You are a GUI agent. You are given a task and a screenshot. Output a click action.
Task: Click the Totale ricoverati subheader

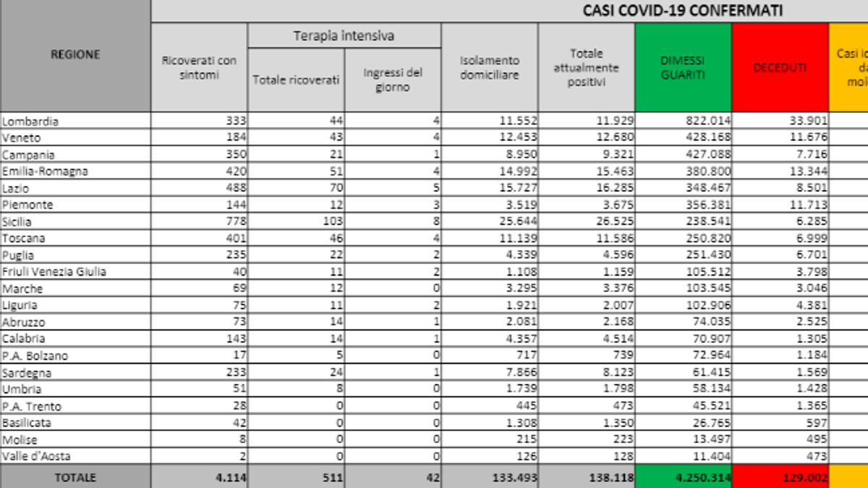point(296,80)
